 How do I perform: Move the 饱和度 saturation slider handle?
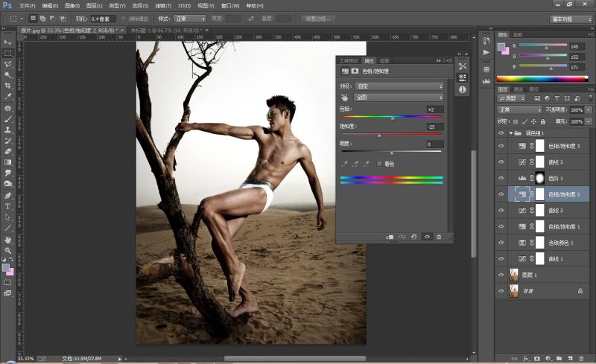(379, 135)
